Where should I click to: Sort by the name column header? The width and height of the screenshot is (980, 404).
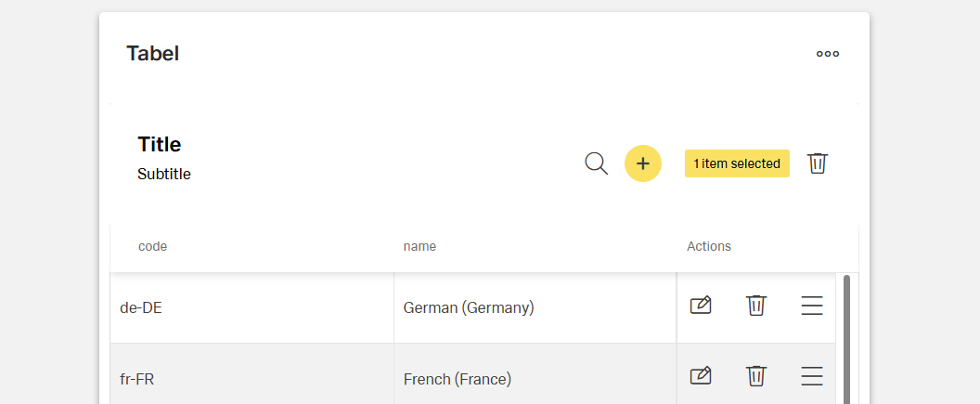coord(419,246)
